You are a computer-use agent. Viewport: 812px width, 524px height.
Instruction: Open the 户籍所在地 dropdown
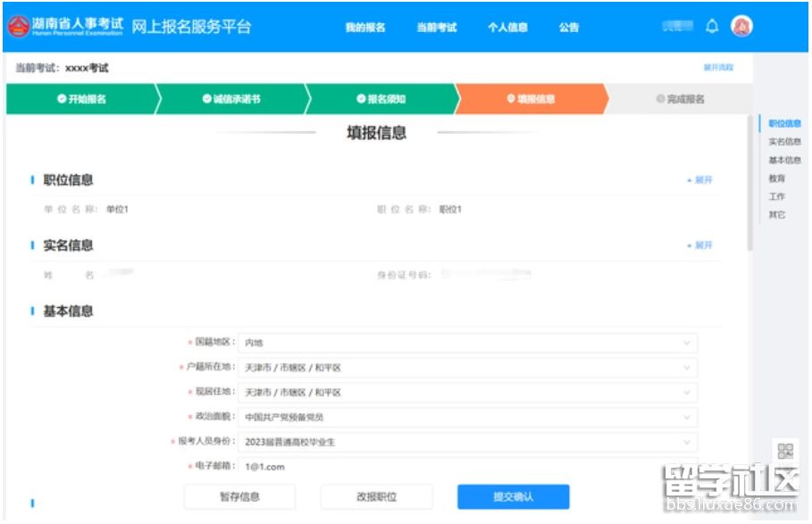[x=467, y=368]
